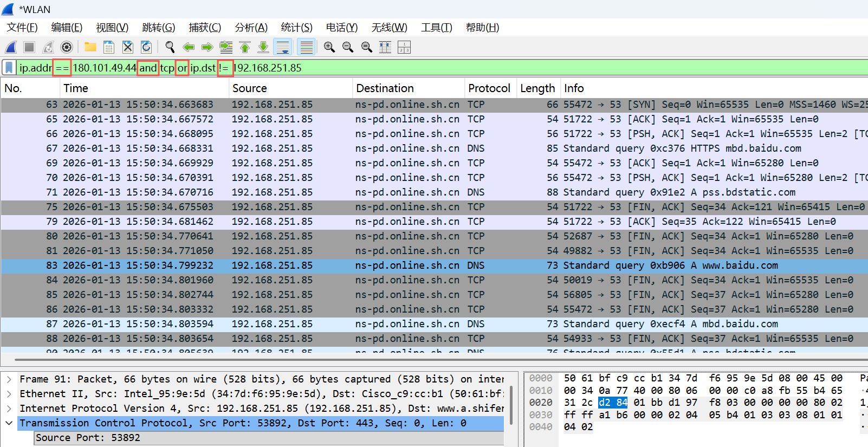Reset text to normal size
This screenshot has width=868, height=447.
click(367, 47)
